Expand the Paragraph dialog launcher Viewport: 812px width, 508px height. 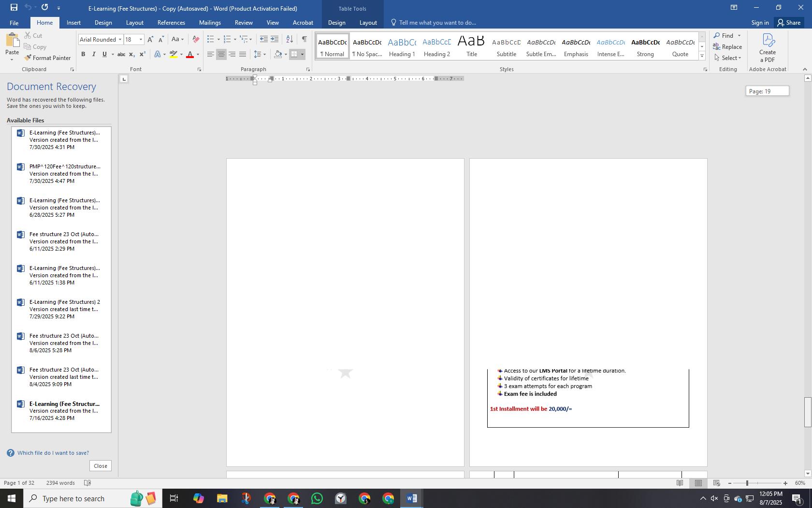pos(308,70)
